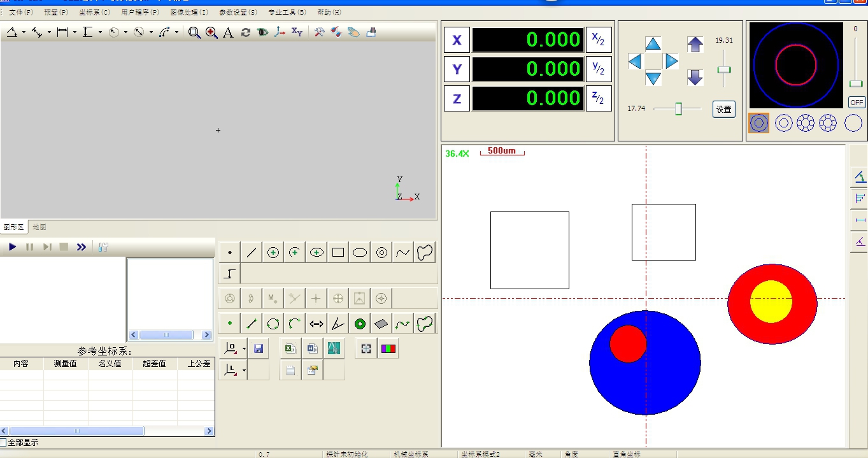Select the text annotation 'A' tool
This screenshot has height=458, width=868.
pos(228,32)
